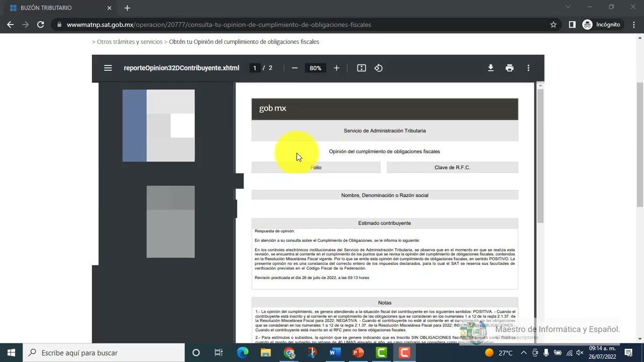This screenshot has height=362, width=644.
Task: Select page 2 thumbnail in sidebar
Action: [171, 222]
